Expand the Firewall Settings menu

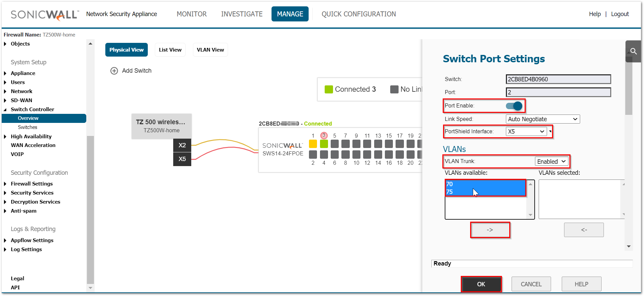coord(32,184)
